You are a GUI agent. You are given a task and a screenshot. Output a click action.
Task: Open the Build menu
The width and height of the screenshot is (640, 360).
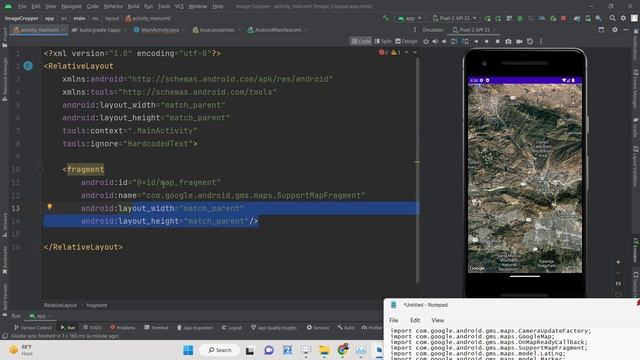click(x=133, y=7)
